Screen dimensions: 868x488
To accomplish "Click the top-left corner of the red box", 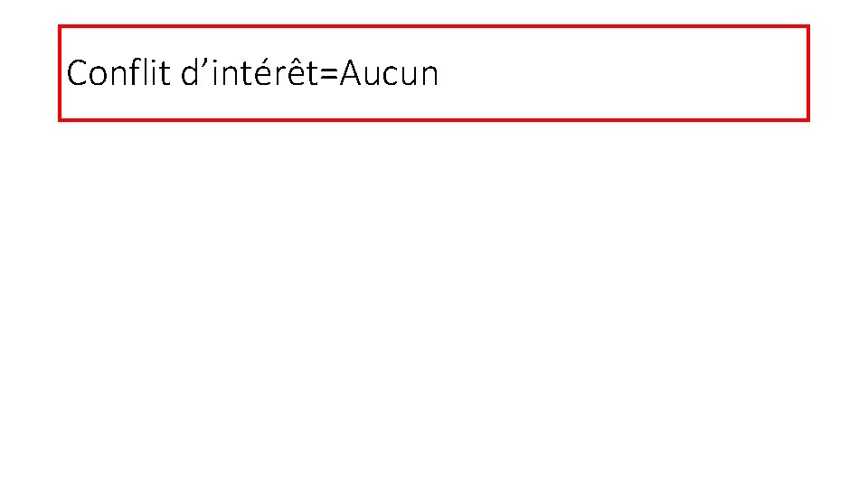I will coord(61,27).
